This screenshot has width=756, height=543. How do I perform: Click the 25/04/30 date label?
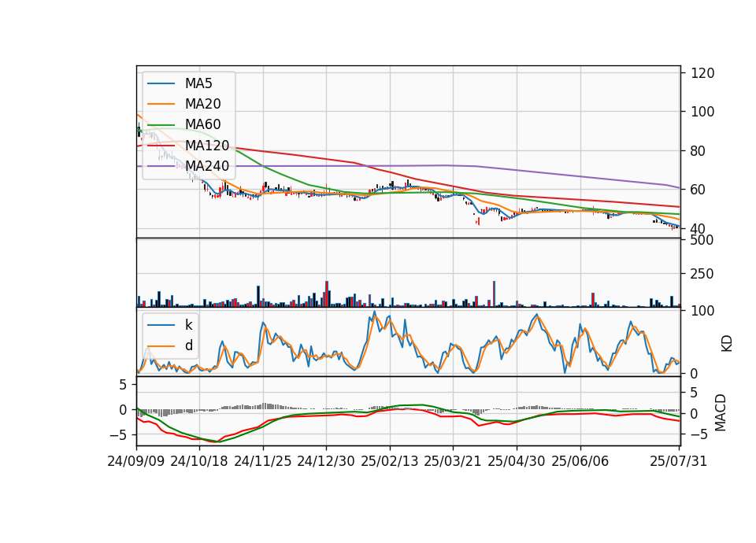517,461
